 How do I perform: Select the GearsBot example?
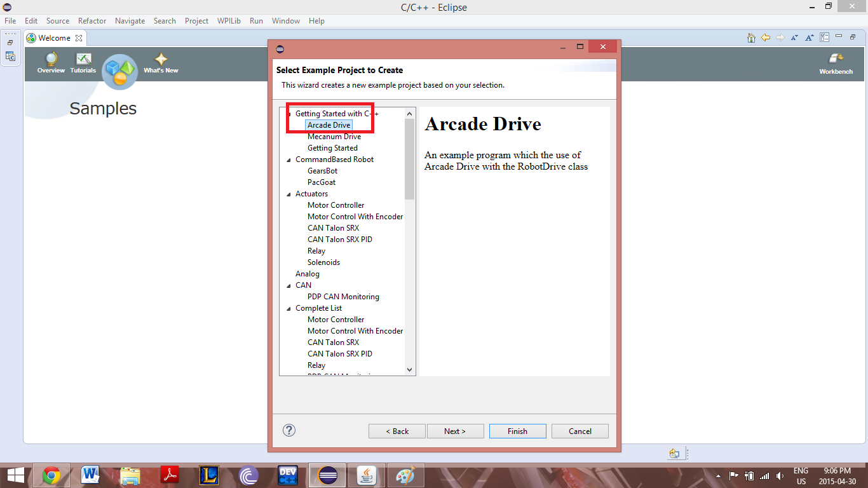tap(322, 171)
